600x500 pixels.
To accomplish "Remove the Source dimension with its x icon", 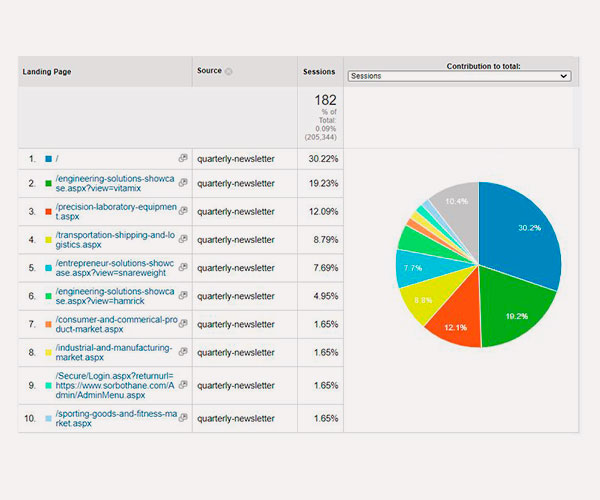I will [x=228, y=71].
